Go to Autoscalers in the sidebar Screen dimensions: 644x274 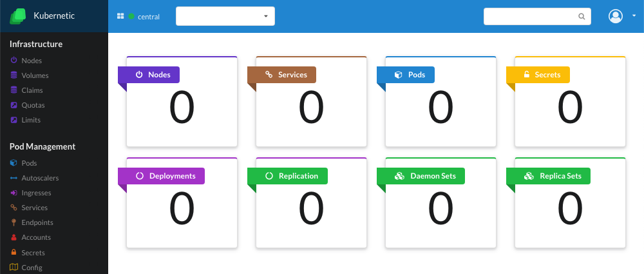coord(40,178)
